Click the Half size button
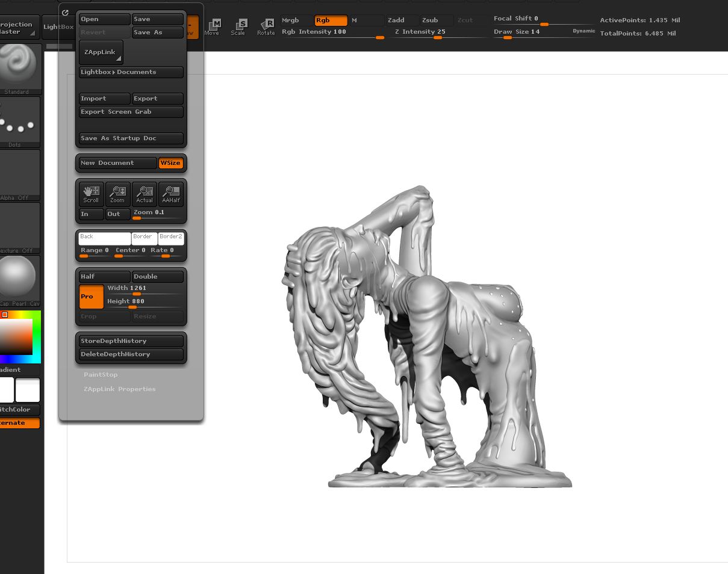 [105, 277]
